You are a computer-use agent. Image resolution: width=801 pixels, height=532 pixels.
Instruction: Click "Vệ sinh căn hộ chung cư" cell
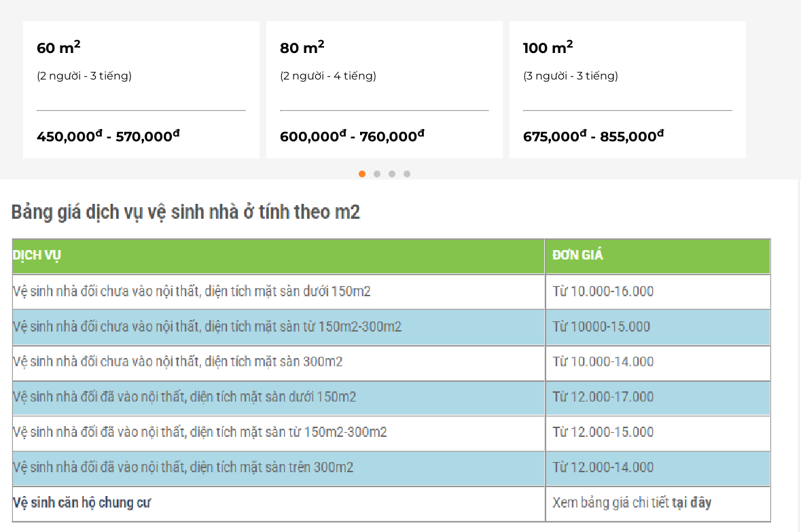pos(82,503)
